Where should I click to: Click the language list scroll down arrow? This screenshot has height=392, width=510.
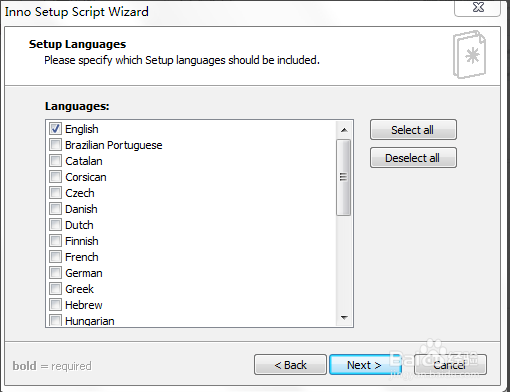tap(344, 318)
